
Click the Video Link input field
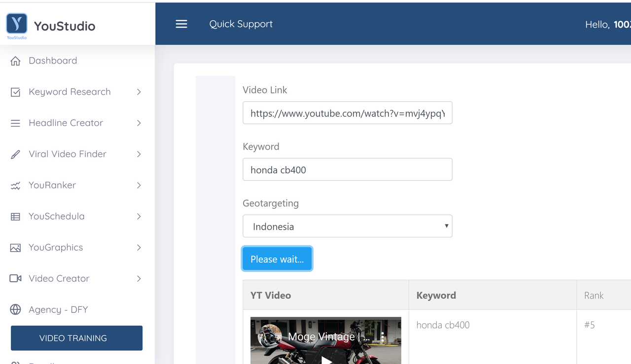point(348,113)
